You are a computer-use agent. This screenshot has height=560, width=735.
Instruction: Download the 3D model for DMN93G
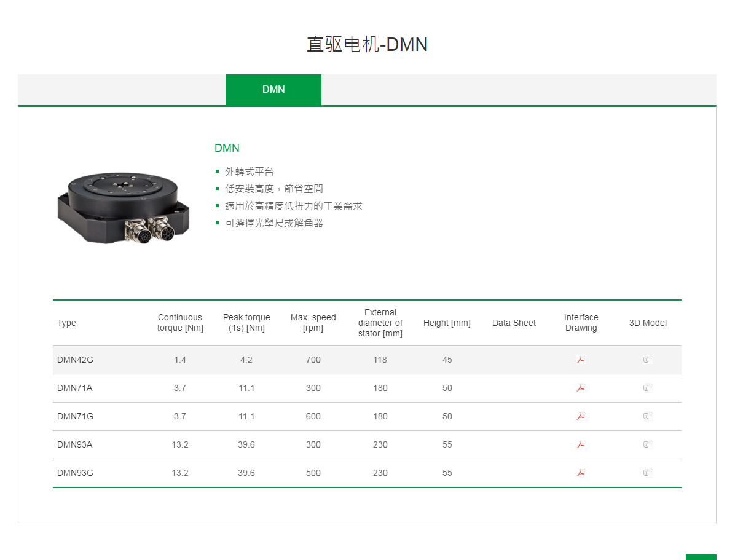point(647,473)
